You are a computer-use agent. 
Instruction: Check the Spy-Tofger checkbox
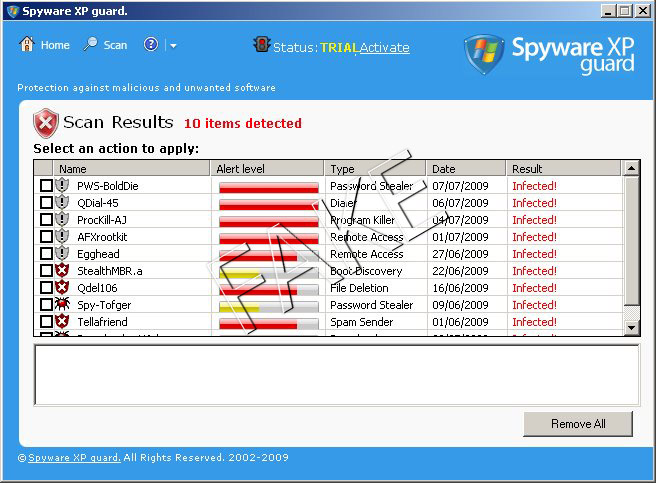46,305
